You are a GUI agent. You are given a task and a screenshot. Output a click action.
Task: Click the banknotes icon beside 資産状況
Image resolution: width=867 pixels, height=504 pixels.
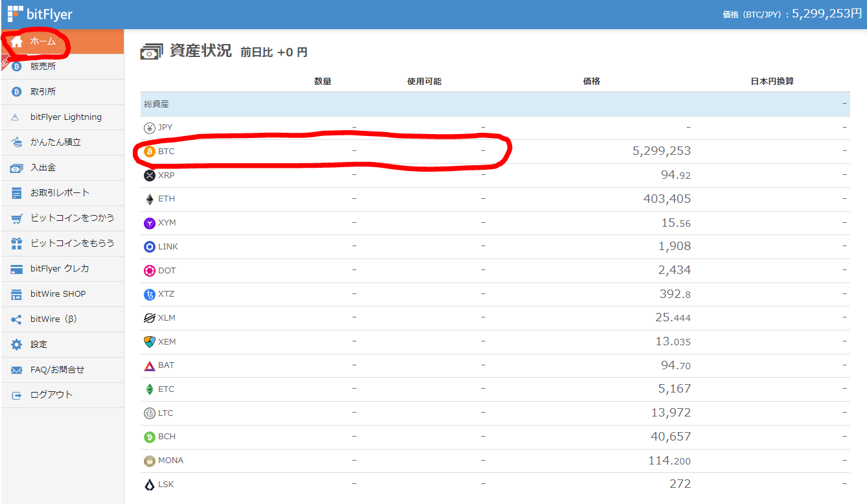tap(151, 51)
